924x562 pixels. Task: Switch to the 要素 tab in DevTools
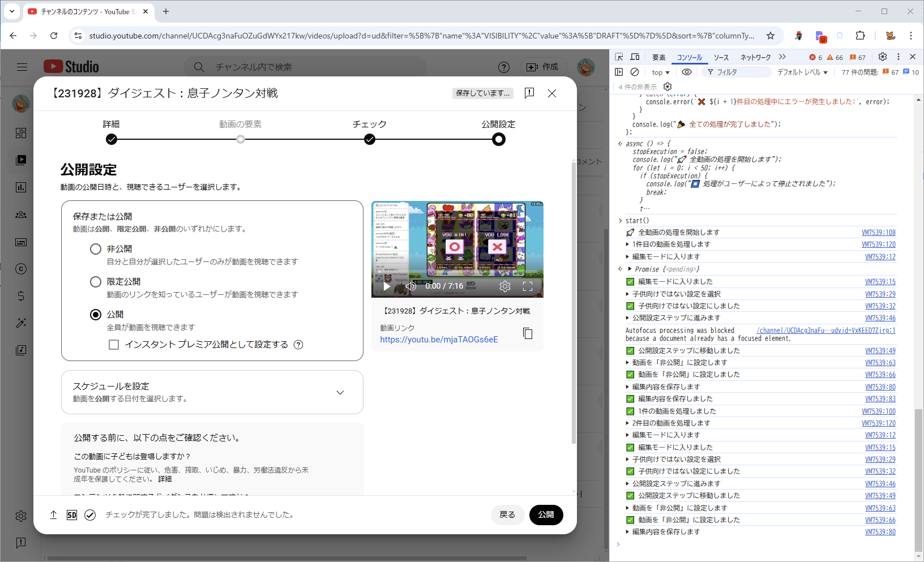(x=658, y=57)
